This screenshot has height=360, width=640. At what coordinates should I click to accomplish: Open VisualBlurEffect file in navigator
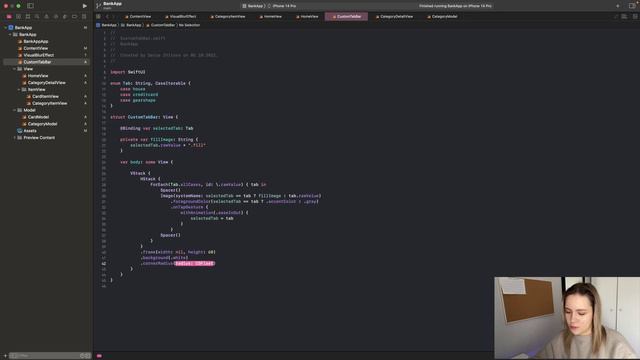[38, 55]
